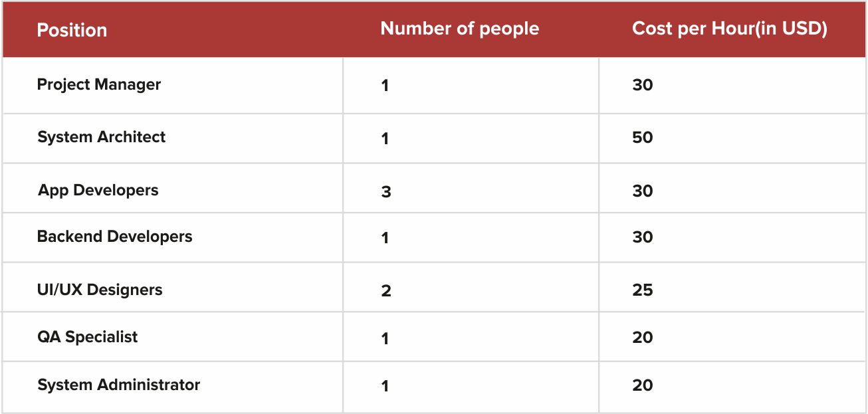Select the UI/UX Designers cost value 25
868x414 pixels.
(643, 290)
